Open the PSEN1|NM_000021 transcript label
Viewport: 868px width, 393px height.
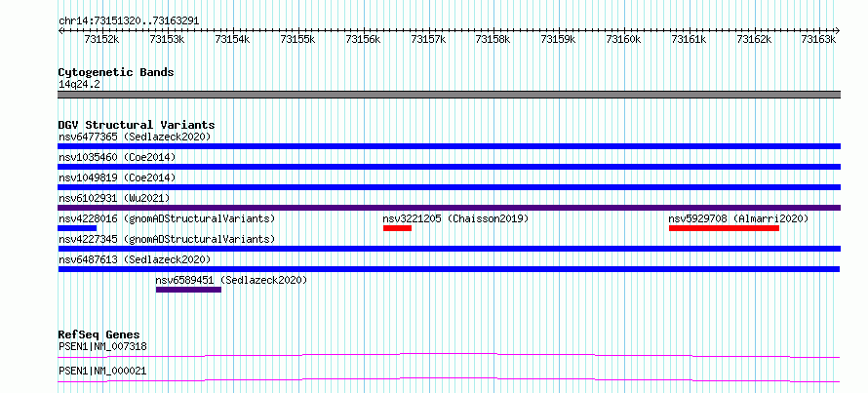pos(102,371)
